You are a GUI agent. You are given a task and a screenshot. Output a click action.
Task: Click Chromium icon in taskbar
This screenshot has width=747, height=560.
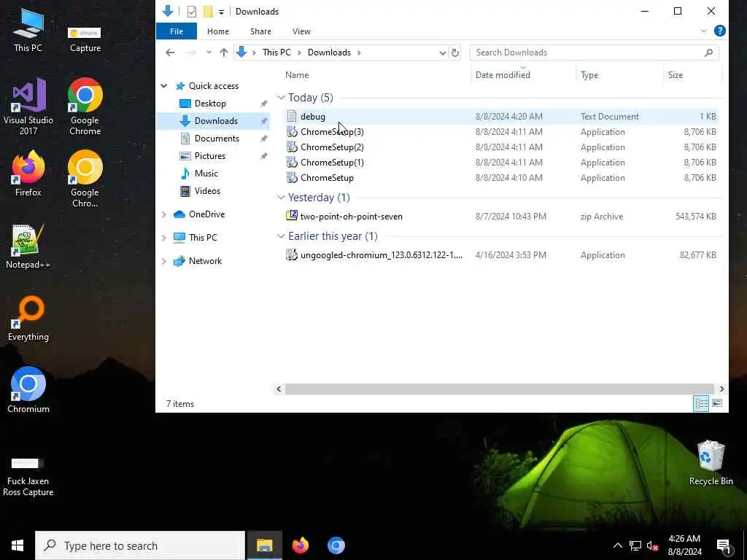point(336,545)
